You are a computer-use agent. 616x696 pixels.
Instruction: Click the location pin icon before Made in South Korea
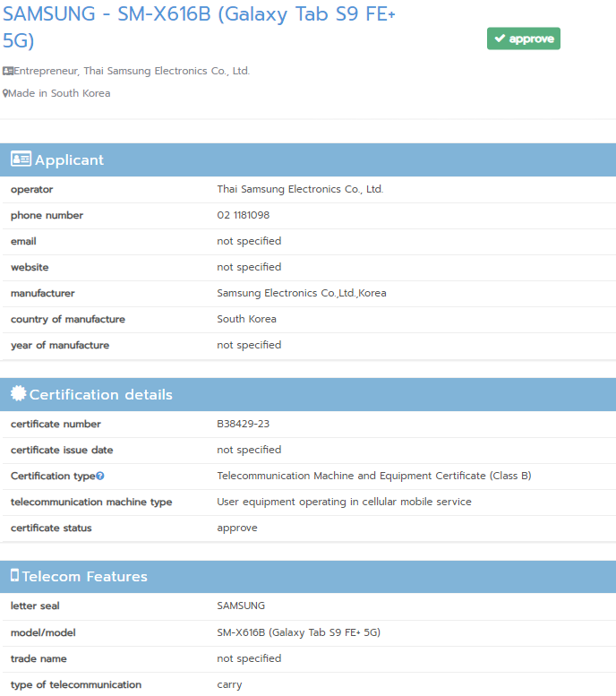pyautogui.click(x=5, y=93)
